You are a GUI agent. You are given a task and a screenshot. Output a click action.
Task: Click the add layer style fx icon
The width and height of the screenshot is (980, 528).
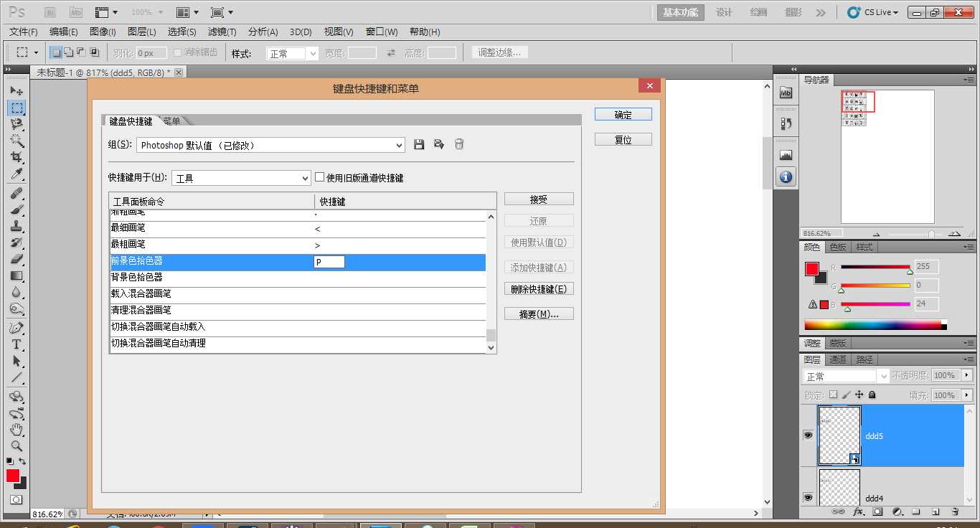pos(858,512)
